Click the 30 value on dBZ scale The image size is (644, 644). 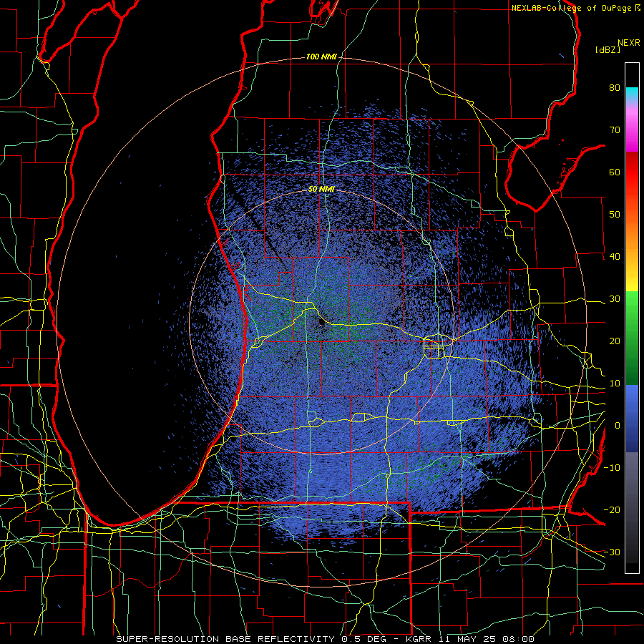click(x=615, y=298)
